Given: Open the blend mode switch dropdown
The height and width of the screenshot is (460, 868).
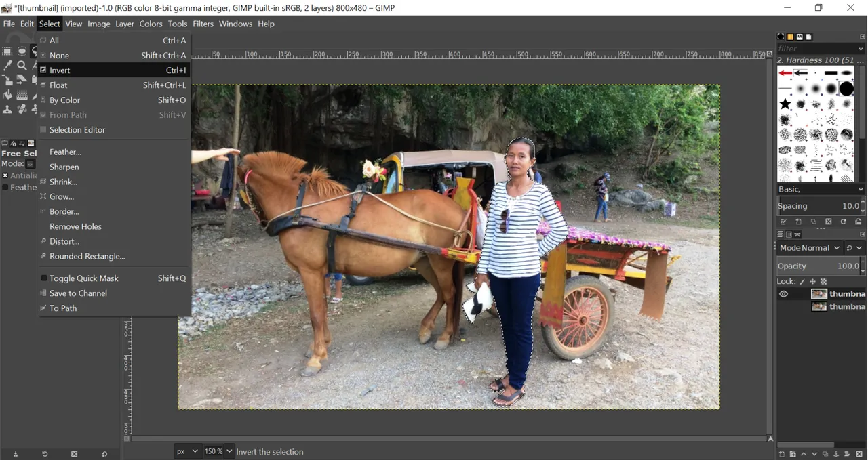Looking at the screenshot, I should [x=855, y=248].
